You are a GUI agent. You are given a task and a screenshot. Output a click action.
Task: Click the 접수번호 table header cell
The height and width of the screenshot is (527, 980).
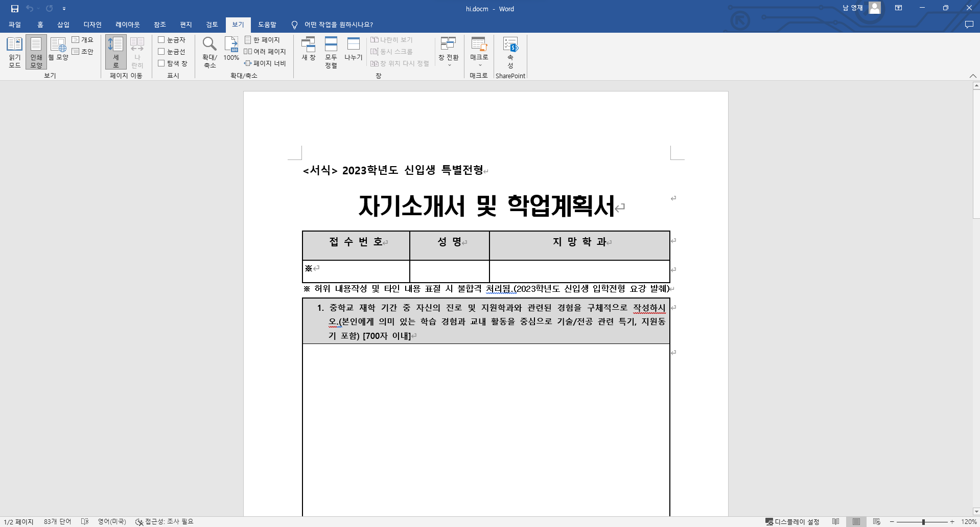point(356,245)
